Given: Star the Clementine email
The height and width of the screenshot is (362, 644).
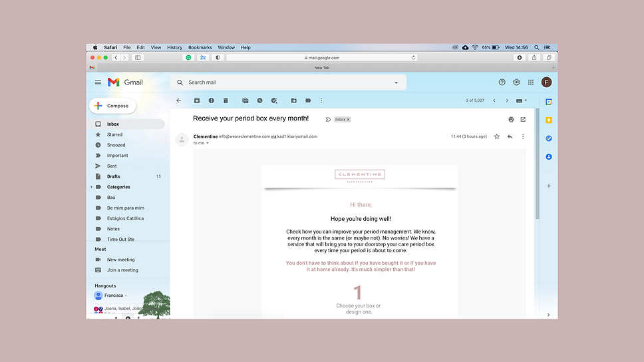Looking at the screenshot, I should 496,136.
